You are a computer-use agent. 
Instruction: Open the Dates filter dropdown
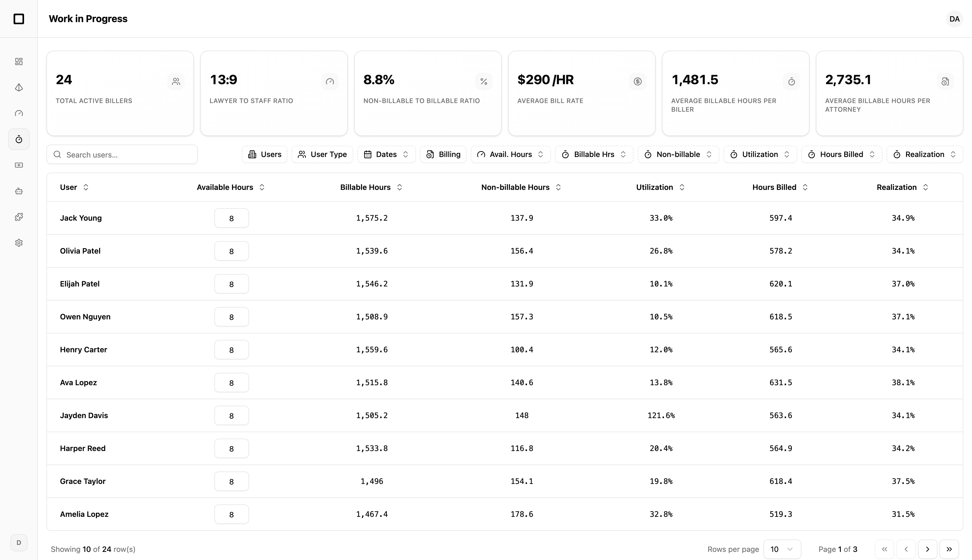pos(386,154)
